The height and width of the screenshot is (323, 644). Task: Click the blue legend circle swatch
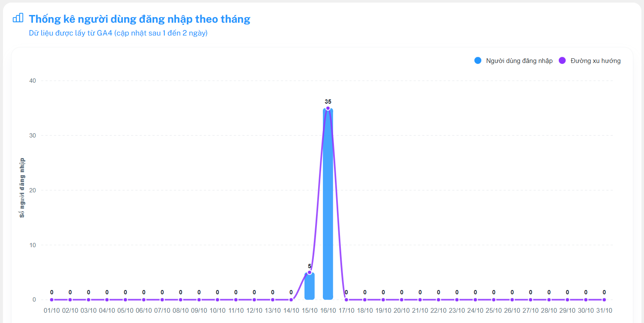coord(478,61)
